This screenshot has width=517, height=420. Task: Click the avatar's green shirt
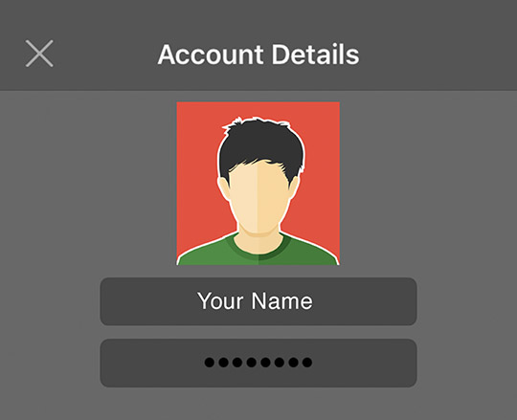point(258,251)
